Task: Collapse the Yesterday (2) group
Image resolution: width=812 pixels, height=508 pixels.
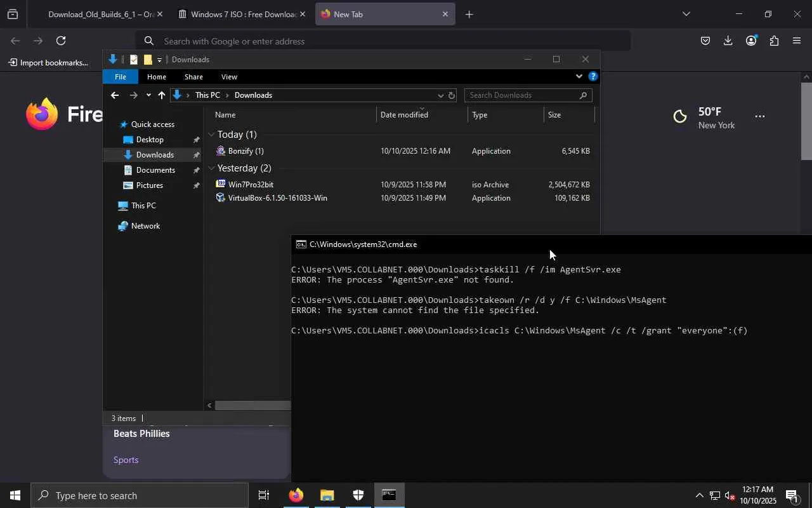Action: point(211,168)
